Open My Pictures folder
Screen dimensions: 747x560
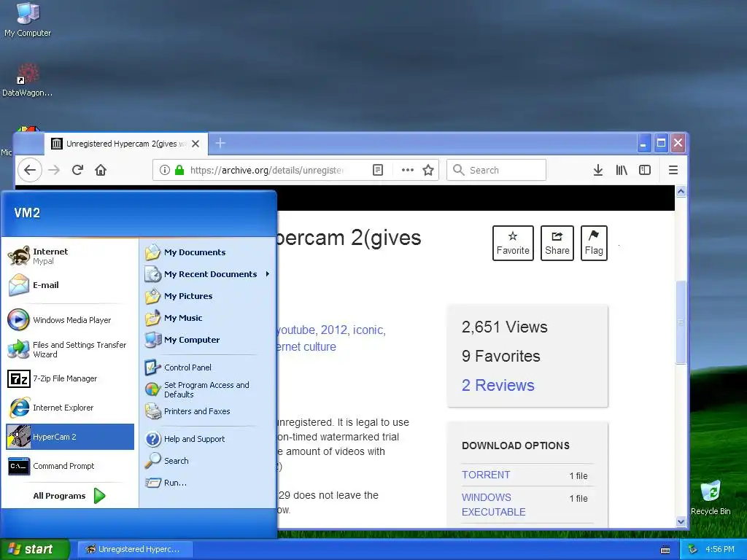[x=207, y=296]
